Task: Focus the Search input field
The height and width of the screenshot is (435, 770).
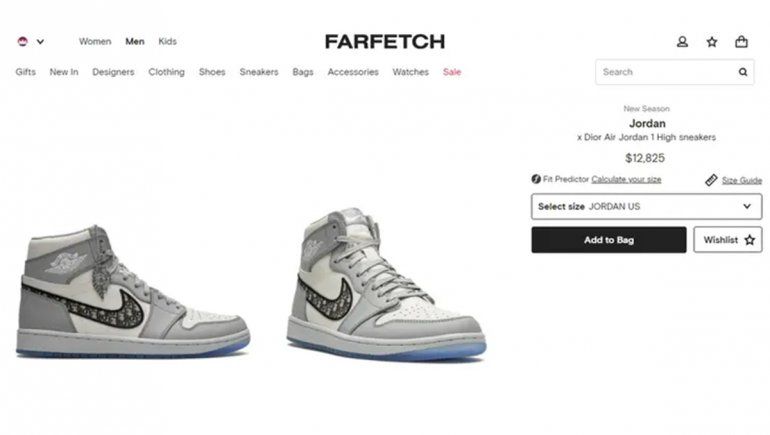Action: point(666,72)
